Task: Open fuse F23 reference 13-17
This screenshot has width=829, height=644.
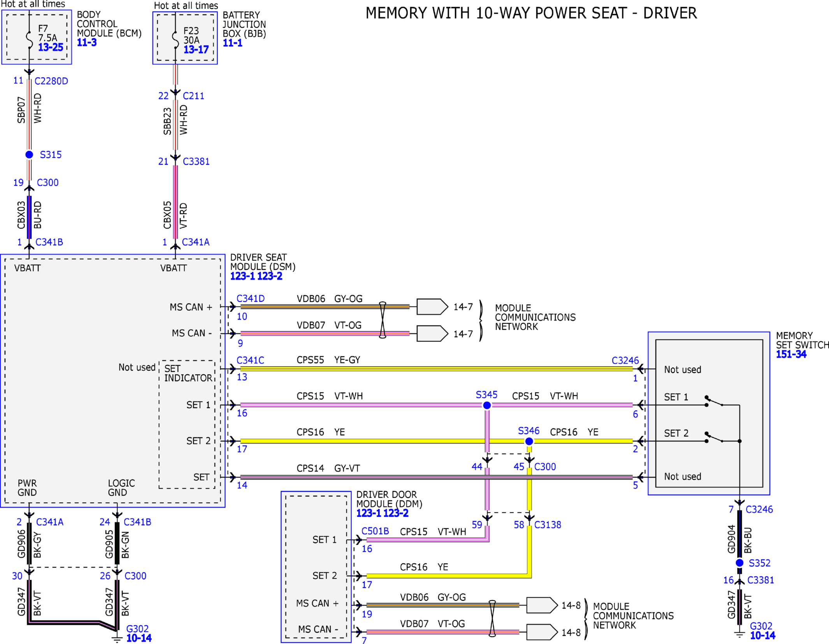Action: (x=196, y=49)
